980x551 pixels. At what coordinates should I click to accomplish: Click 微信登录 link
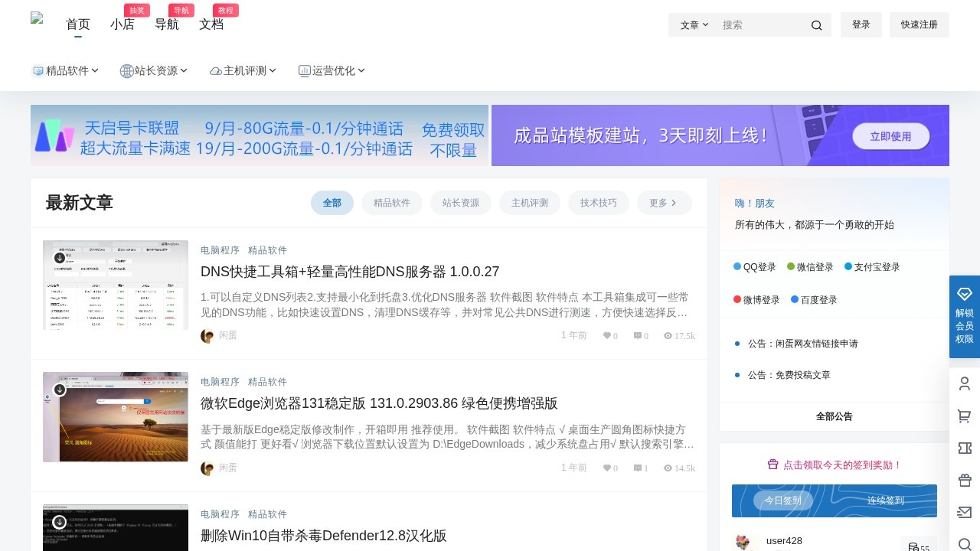pos(810,267)
